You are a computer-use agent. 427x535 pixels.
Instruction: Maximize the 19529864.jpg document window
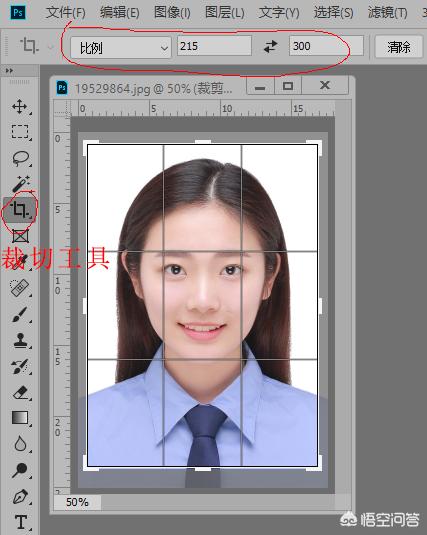(x=288, y=86)
